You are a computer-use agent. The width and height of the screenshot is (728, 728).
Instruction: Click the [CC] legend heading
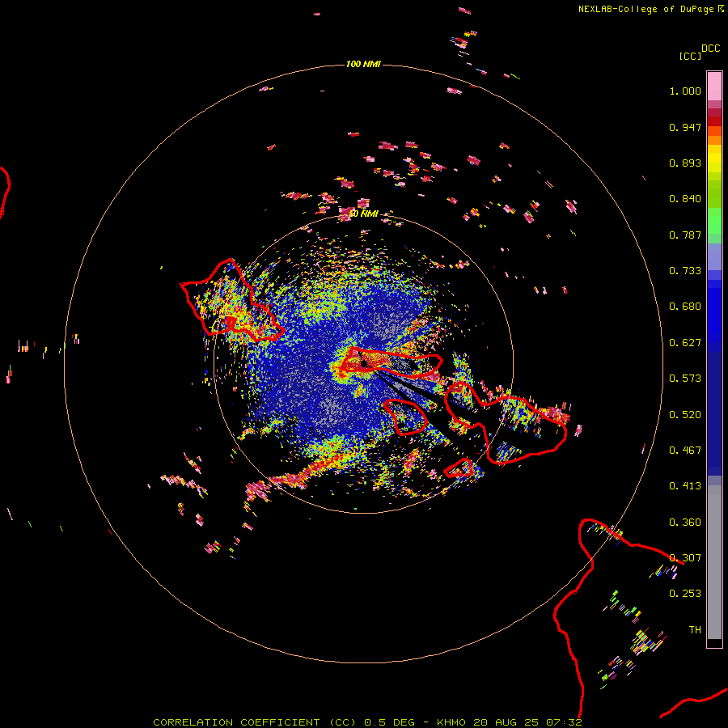tap(690, 56)
